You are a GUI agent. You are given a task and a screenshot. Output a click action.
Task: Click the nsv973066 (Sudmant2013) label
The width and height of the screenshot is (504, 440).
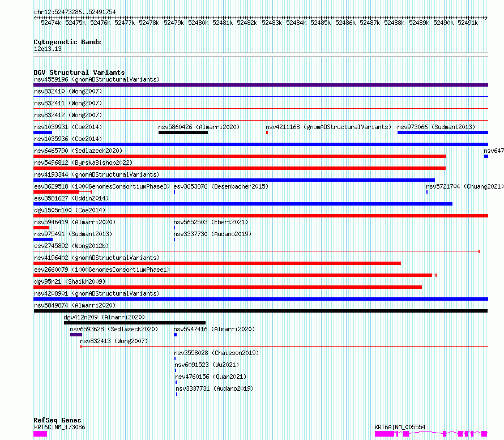tap(436, 127)
